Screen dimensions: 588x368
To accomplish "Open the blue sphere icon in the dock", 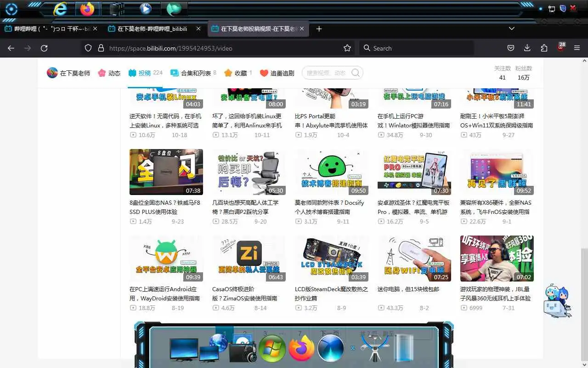I will tap(331, 348).
